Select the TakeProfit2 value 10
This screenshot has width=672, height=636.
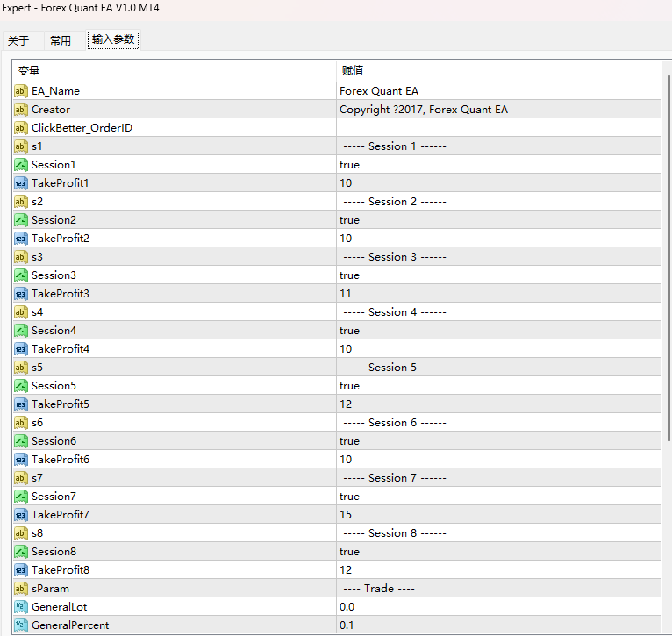click(499, 239)
